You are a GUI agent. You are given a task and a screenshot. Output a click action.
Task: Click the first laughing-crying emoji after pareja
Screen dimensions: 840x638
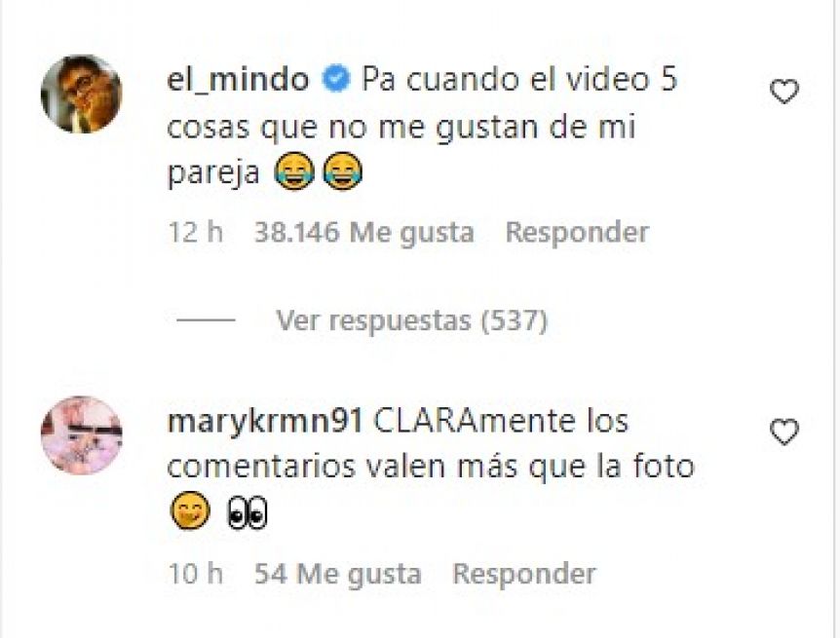(x=293, y=171)
